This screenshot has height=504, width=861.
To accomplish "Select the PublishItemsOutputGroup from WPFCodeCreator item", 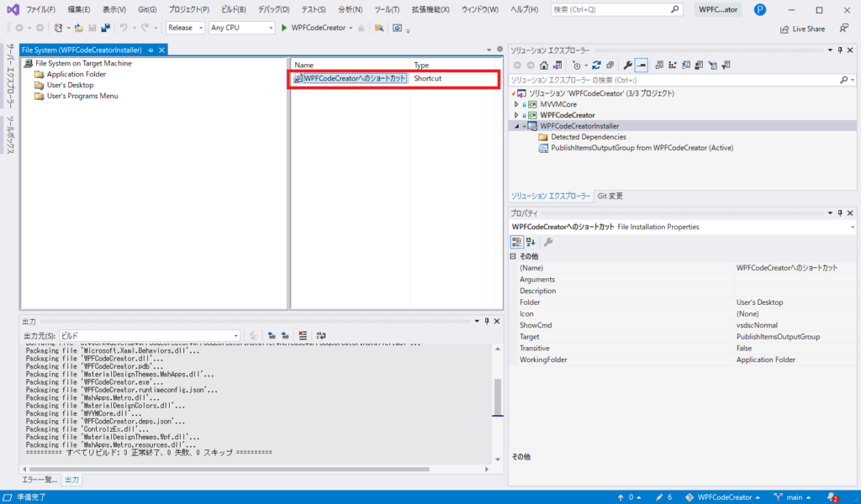I will [642, 148].
